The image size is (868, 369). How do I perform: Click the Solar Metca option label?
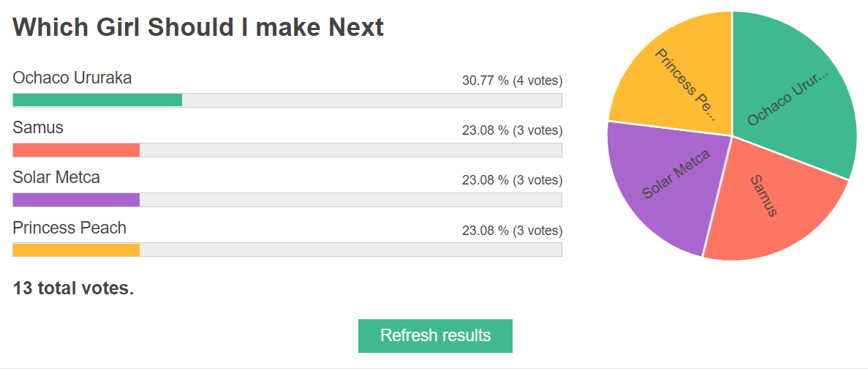(x=56, y=178)
